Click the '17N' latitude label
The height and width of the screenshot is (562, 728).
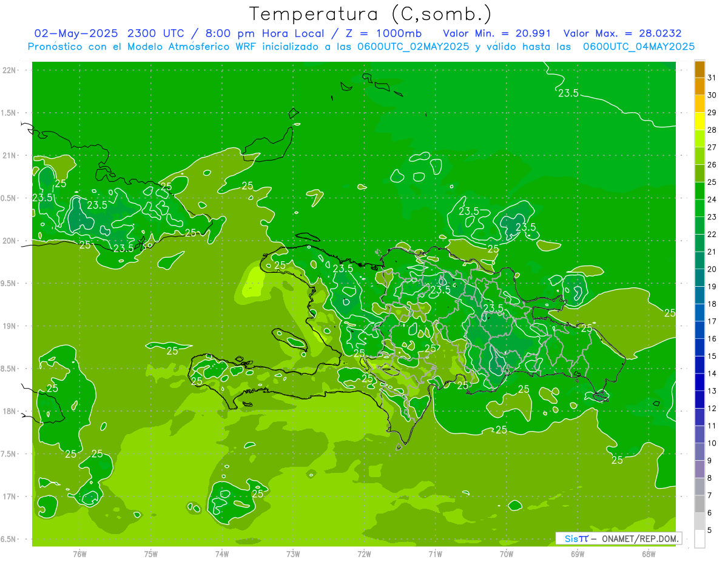coord(9,497)
